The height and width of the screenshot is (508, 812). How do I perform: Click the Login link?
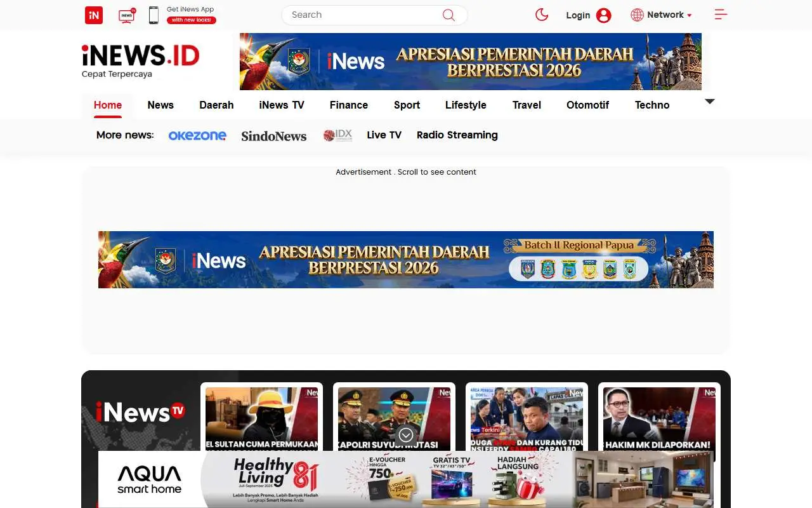578,15
